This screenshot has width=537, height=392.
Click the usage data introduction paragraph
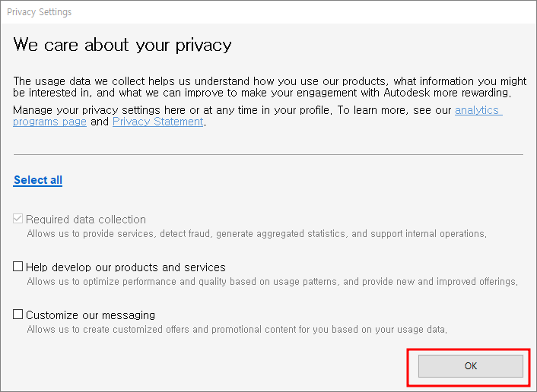coord(269,87)
